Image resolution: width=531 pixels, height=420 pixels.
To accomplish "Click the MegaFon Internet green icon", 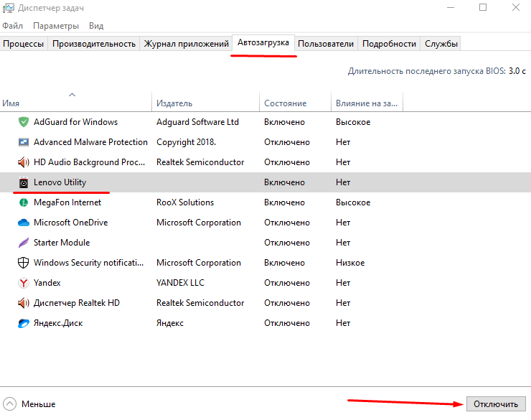I will [x=24, y=202].
